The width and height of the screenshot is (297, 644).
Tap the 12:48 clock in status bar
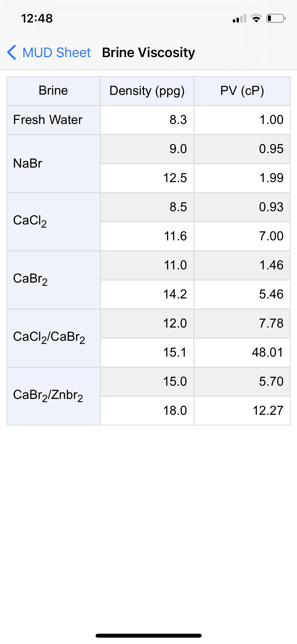(37, 19)
